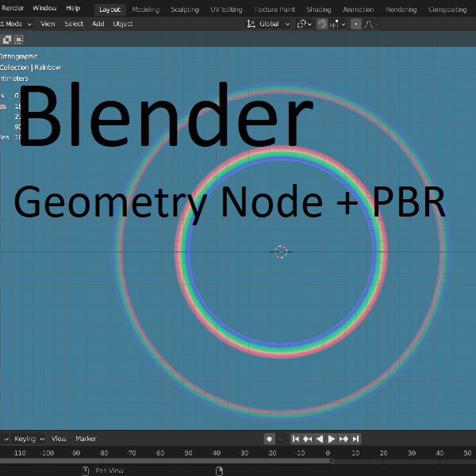The width and height of the screenshot is (476, 476).
Task: Click the overlapping squares select mode icon
Action: tap(7, 40)
